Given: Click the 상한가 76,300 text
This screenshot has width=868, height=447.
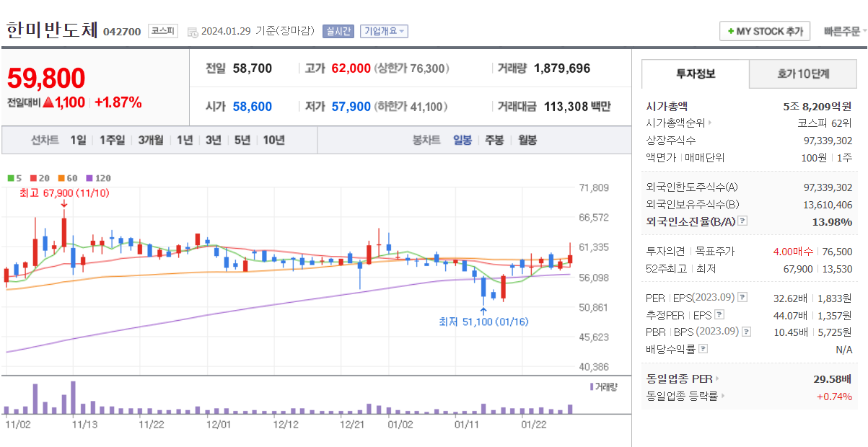Looking at the screenshot, I should pyautogui.click(x=412, y=68).
